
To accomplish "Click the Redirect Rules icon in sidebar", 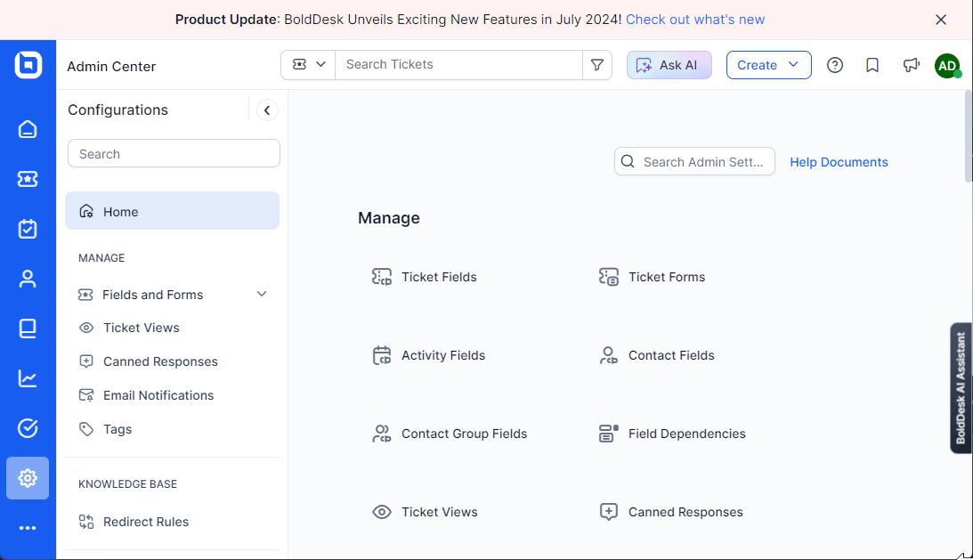I will (86, 522).
